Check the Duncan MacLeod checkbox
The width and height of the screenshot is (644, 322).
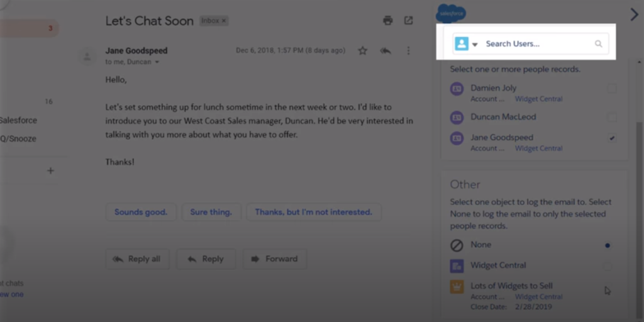point(611,118)
